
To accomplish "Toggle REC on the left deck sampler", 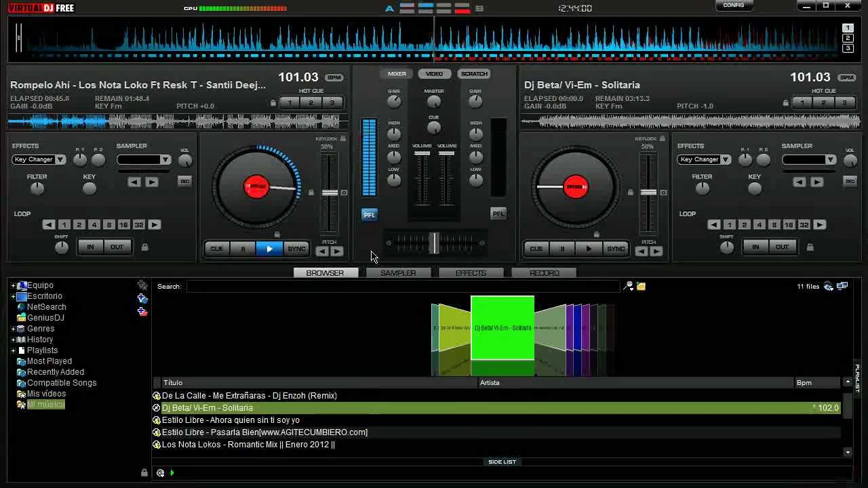I will coord(184,181).
